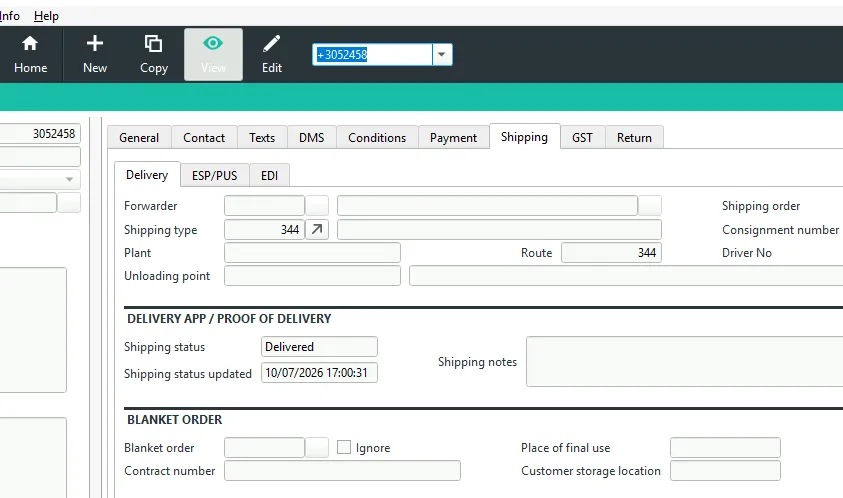Screen dimensions: 843x498
Task: Click the Route field showing 344
Action: (611, 253)
